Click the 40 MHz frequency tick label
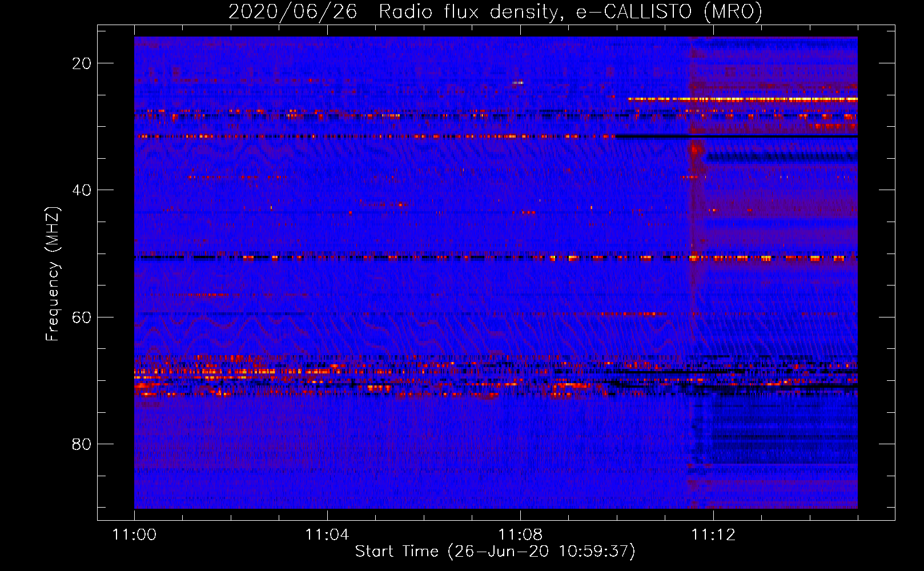Screen dimensions: 924x571 pos(82,190)
